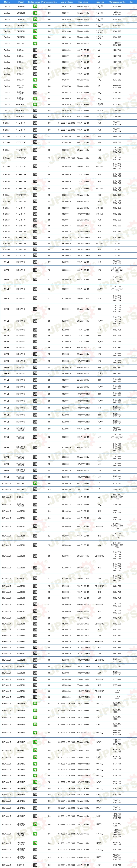The width and height of the screenshot is (137, 868).
Task: Click ON icon in Nissan Interstar dCi 100 row
Action: [x=35, y=189]
